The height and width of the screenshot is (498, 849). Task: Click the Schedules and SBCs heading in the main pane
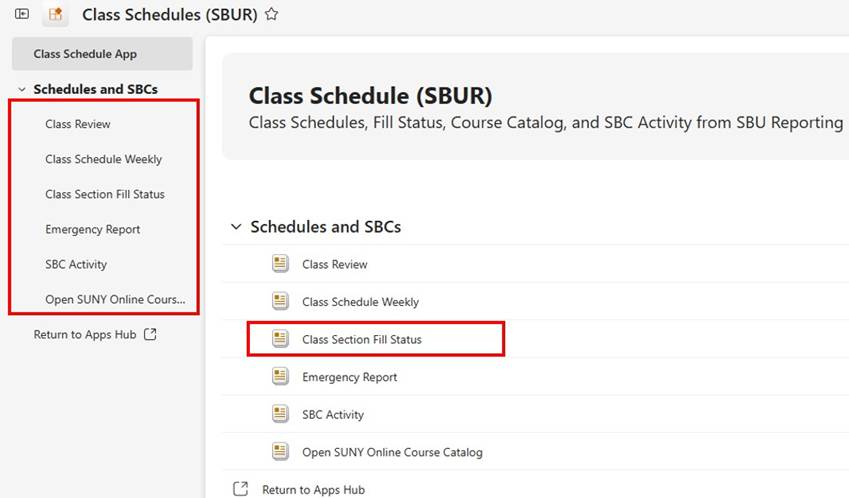point(325,226)
